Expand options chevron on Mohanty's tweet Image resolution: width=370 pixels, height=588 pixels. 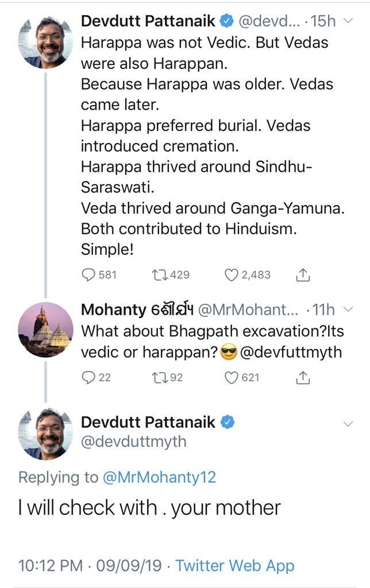[x=348, y=310]
